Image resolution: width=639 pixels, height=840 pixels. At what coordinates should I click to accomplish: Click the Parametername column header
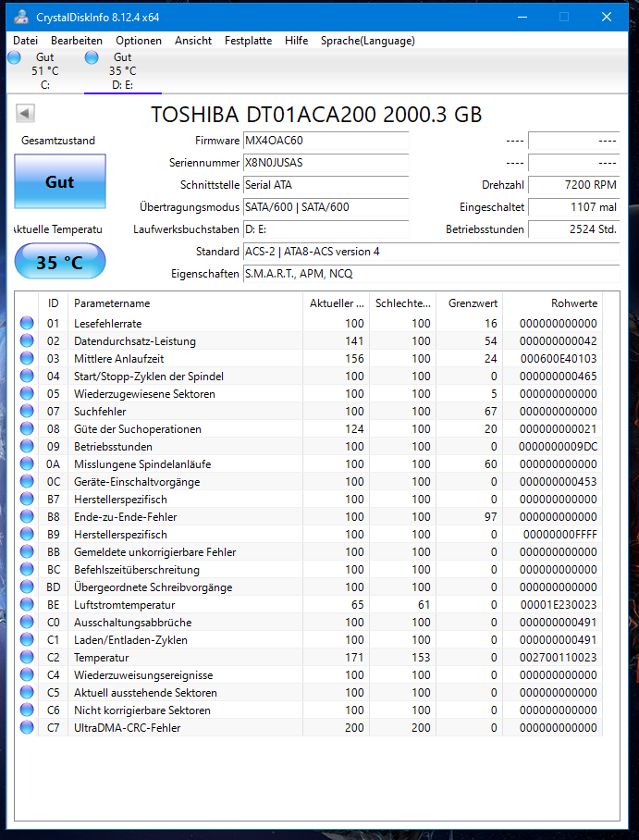[x=185, y=303]
